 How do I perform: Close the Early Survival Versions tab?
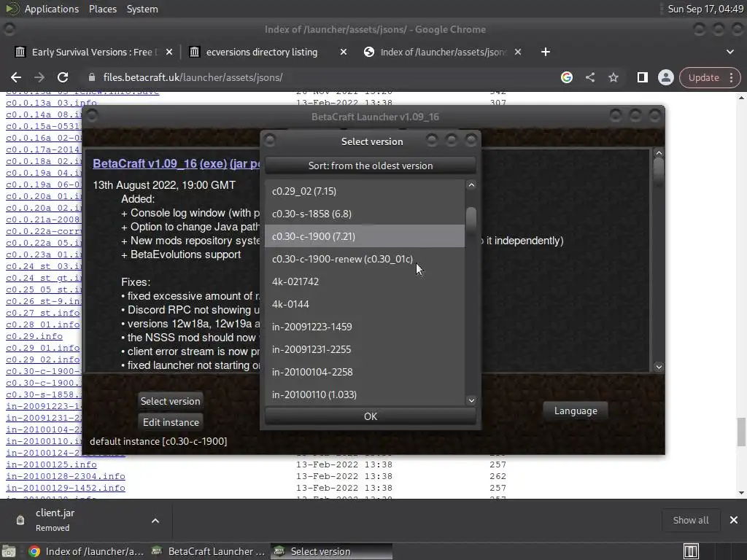(169, 52)
